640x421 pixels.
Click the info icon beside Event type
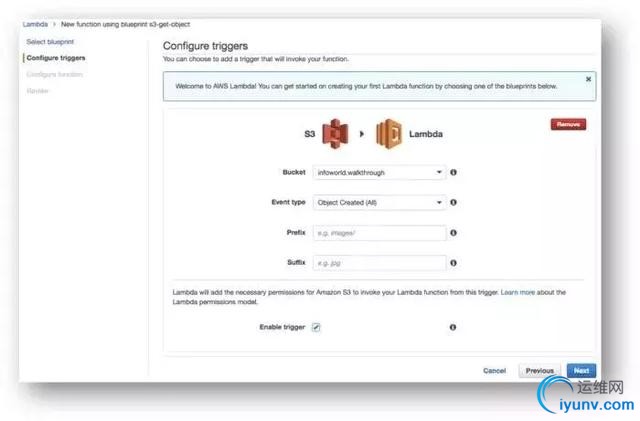(x=454, y=202)
